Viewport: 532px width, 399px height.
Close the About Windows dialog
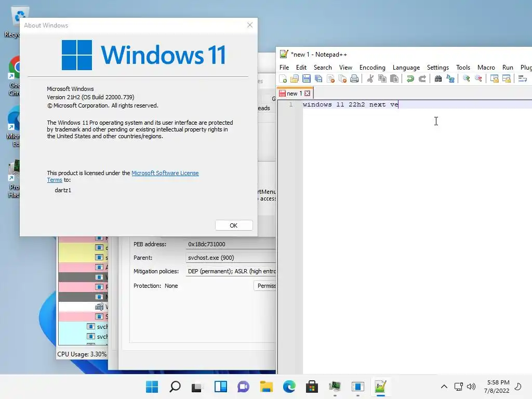coord(250,25)
